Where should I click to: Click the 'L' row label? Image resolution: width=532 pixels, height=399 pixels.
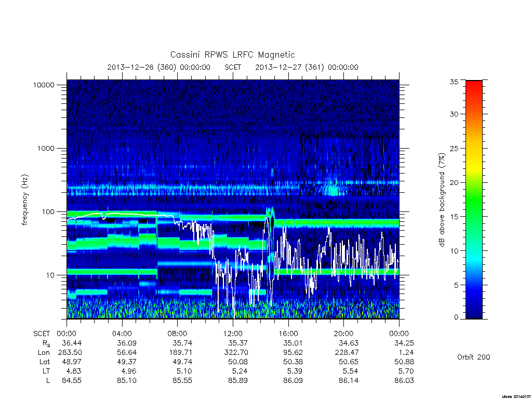(48, 381)
